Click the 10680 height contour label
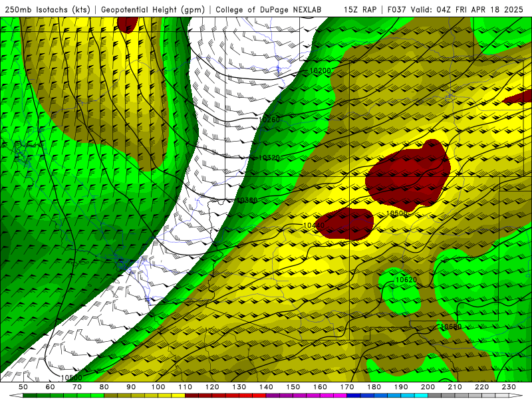The height and width of the screenshot is (399, 532). (x=451, y=327)
